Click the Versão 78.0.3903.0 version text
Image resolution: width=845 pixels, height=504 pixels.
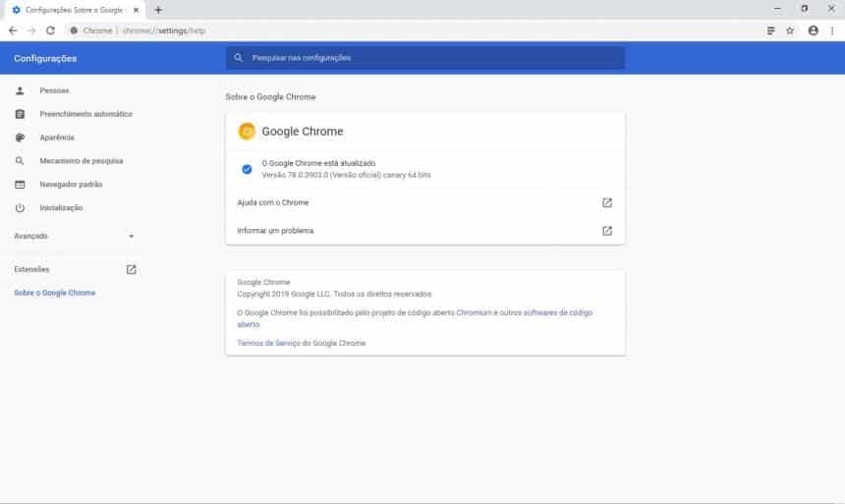pyautogui.click(x=346, y=175)
